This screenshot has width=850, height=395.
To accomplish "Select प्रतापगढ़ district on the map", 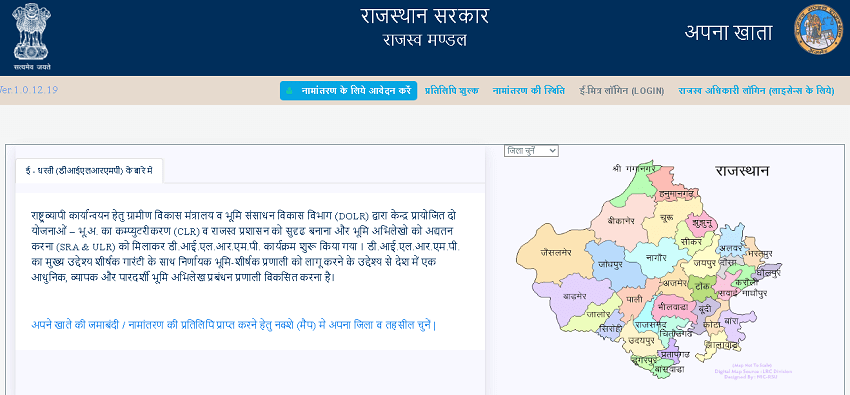I will point(675,354).
